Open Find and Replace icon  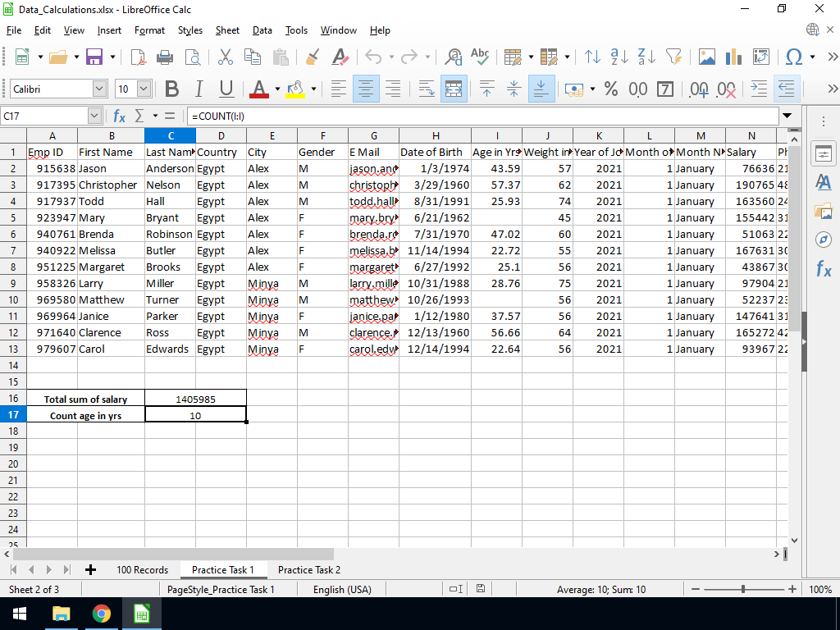(x=454, y=57)
